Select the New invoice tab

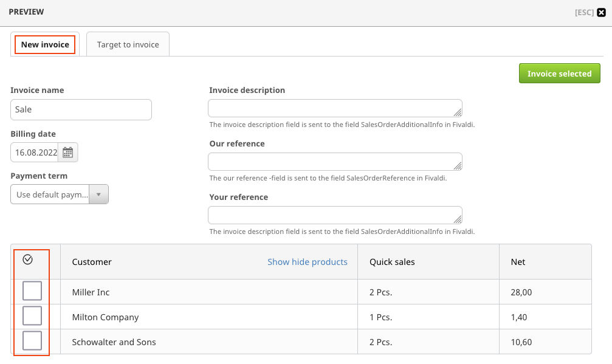pos(45,44)
